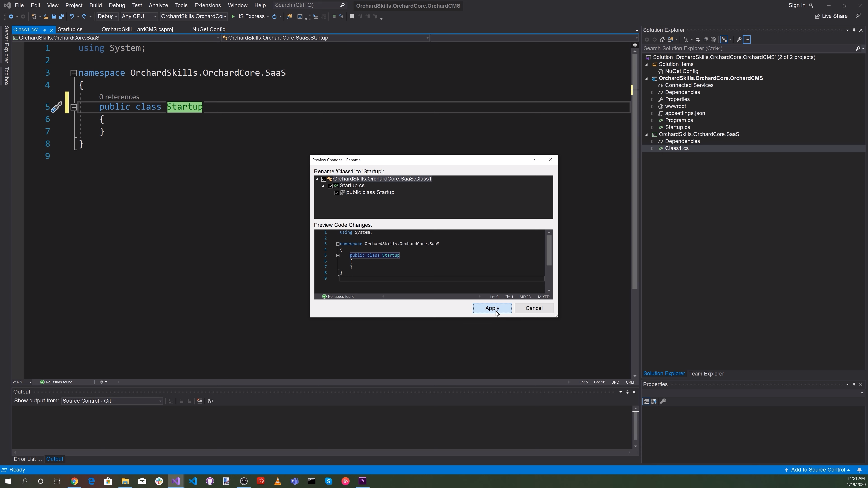
Task: Switch to the Team Explorer tab
Action: 706,374
